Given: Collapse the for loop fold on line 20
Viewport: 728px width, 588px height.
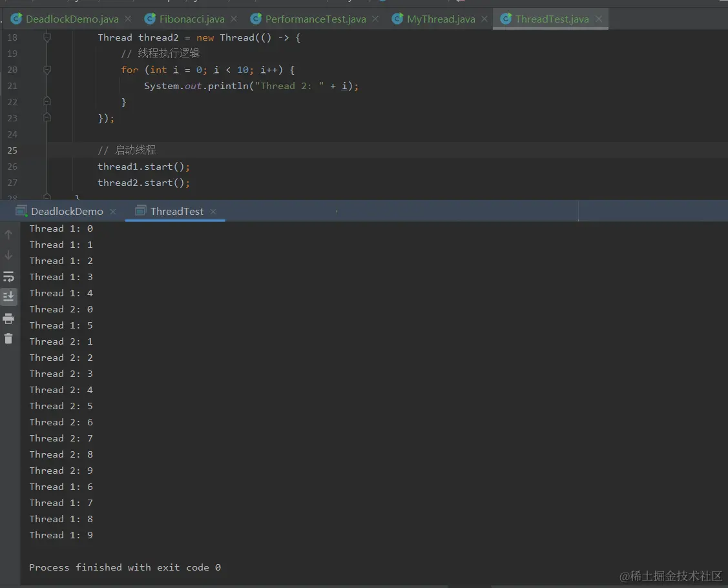Looking at the screenshot, I should click(47, 70).
